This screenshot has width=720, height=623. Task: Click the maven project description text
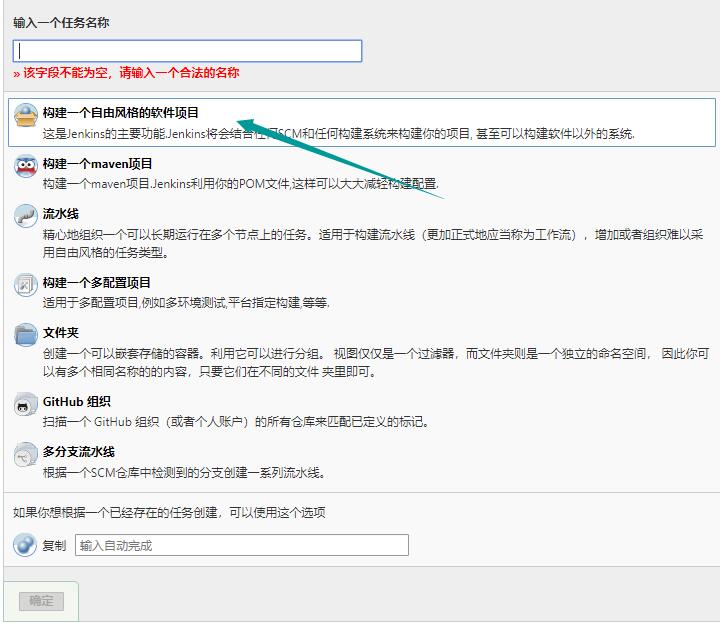[241, 184]
